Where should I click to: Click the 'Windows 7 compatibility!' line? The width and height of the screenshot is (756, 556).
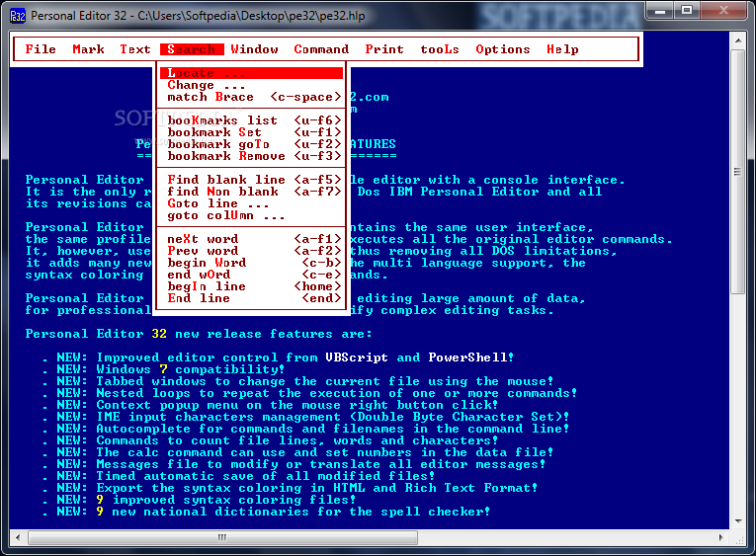[x=164, y=369]
